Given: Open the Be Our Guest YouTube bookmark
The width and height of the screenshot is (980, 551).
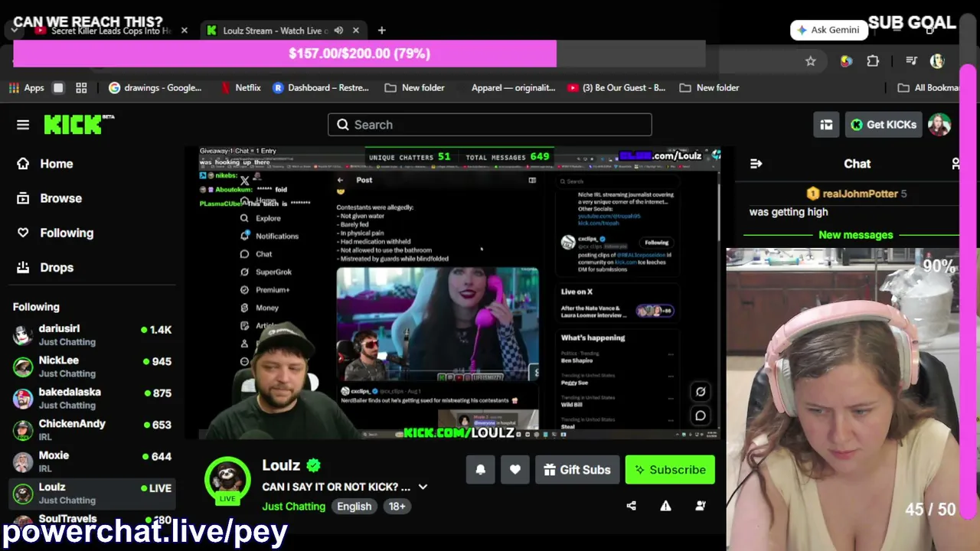Looking at the screenshot, I should (616, 88).
